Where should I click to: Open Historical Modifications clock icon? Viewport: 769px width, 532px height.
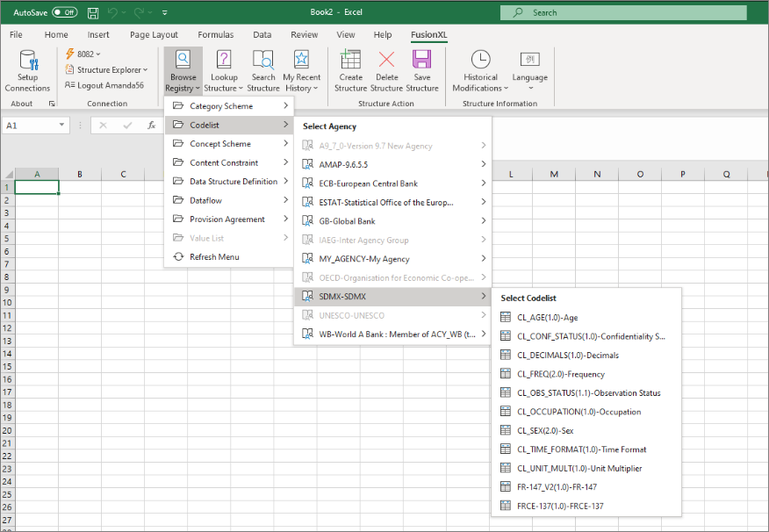480,60
